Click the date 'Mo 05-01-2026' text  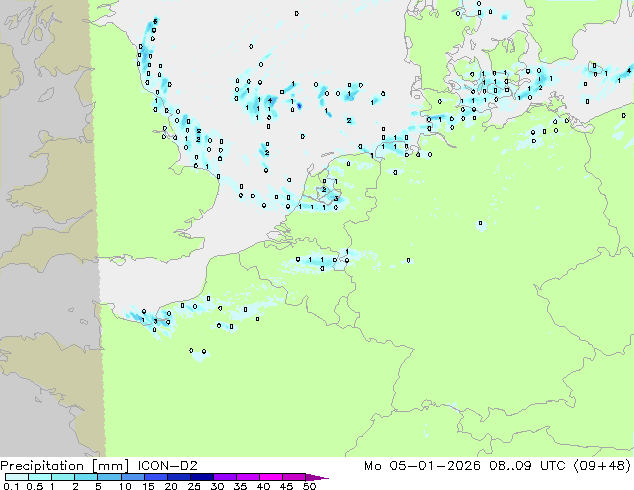(422, 466)
